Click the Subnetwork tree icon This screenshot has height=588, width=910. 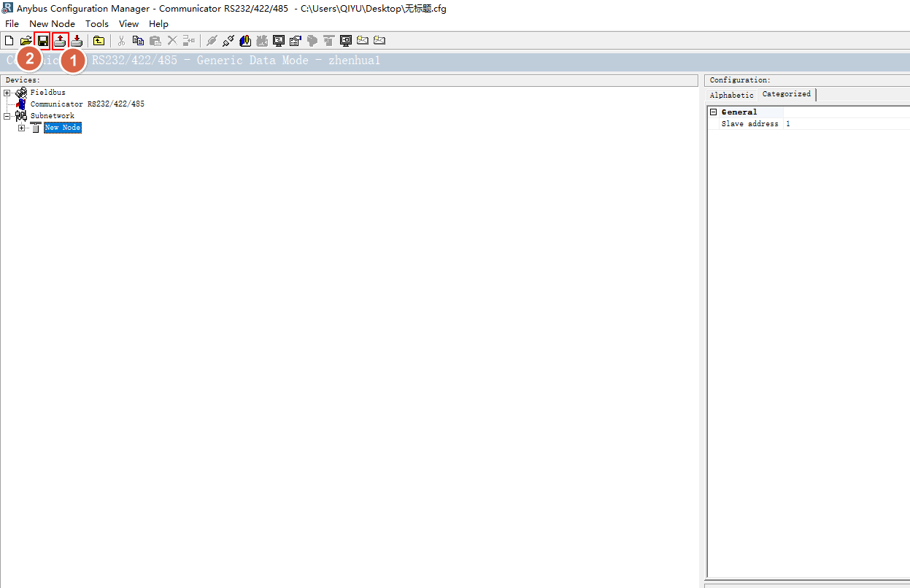(21, 116)
